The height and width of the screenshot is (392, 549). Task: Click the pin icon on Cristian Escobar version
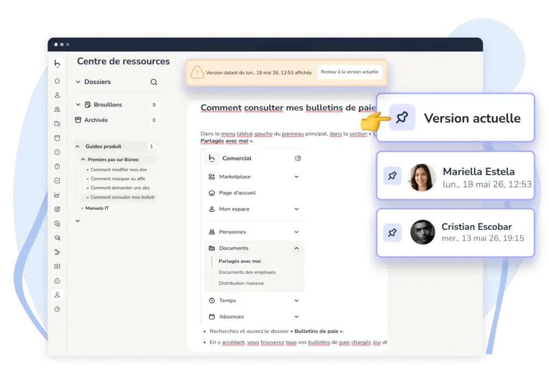392,232
